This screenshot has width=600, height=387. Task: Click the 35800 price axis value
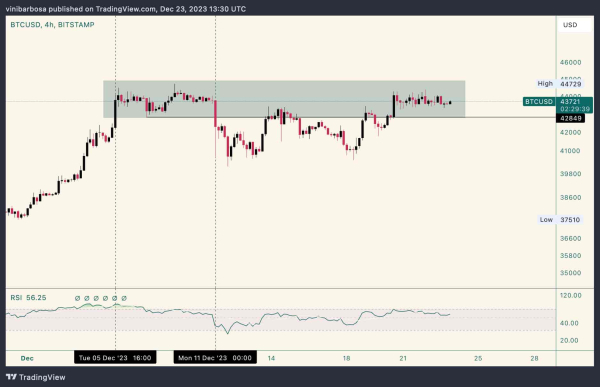(571, 256)
